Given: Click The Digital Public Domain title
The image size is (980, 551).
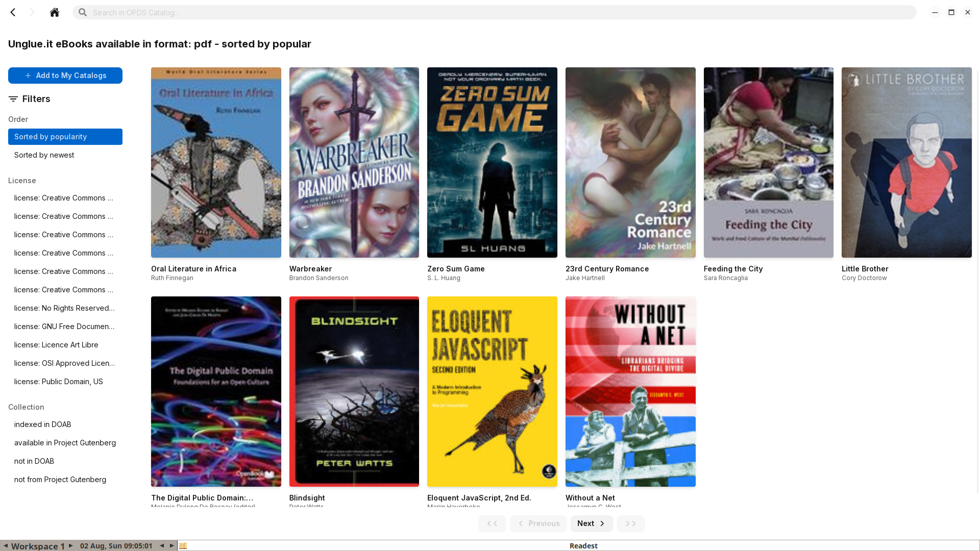Looking at the screenshot, I should 202,498.
